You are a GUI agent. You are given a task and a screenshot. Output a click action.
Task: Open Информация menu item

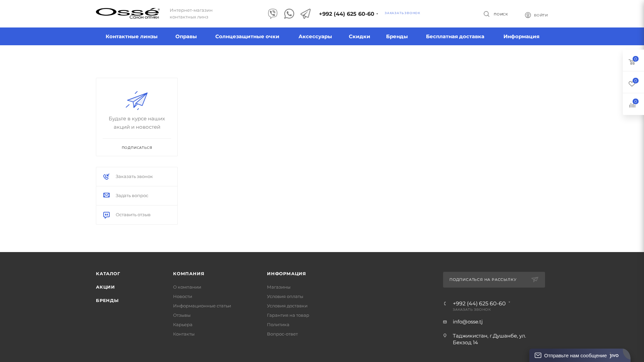pyautogui.click(x=521, y=37)
